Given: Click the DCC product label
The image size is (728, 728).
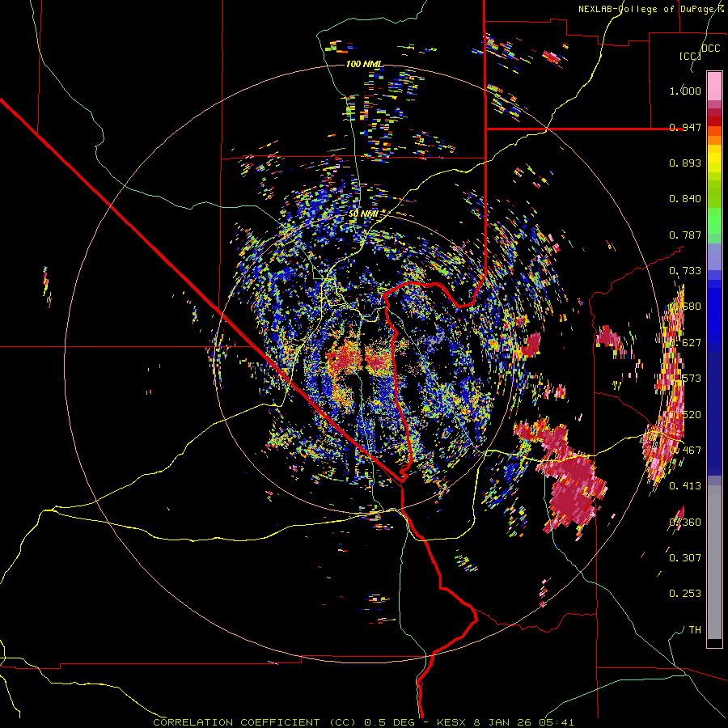Looking at the screenshot, I should (710, 49).
